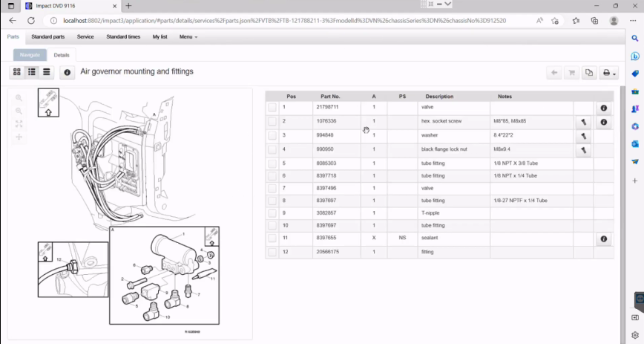Go to the Service tab

pyautogui.click(x=85, y=36)
